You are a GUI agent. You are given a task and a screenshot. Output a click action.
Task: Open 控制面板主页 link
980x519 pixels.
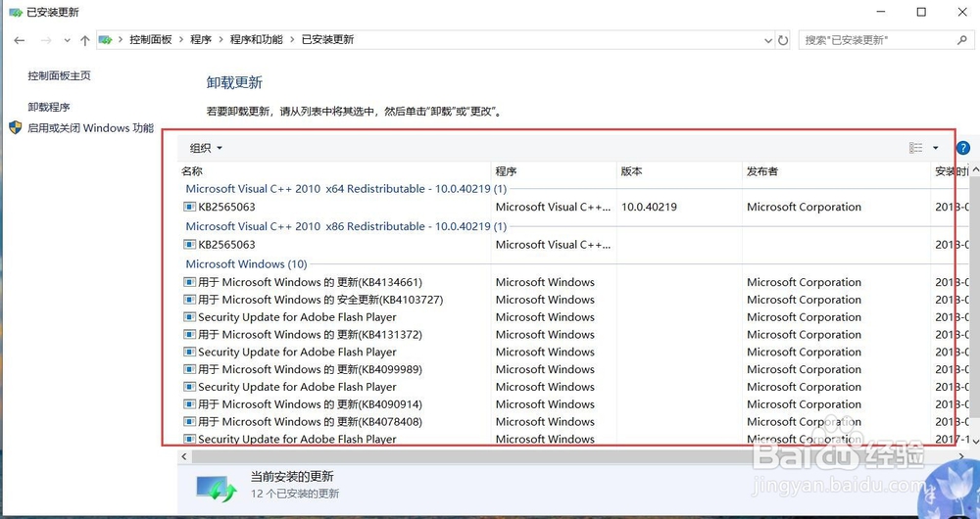click(x=60, y=75)
